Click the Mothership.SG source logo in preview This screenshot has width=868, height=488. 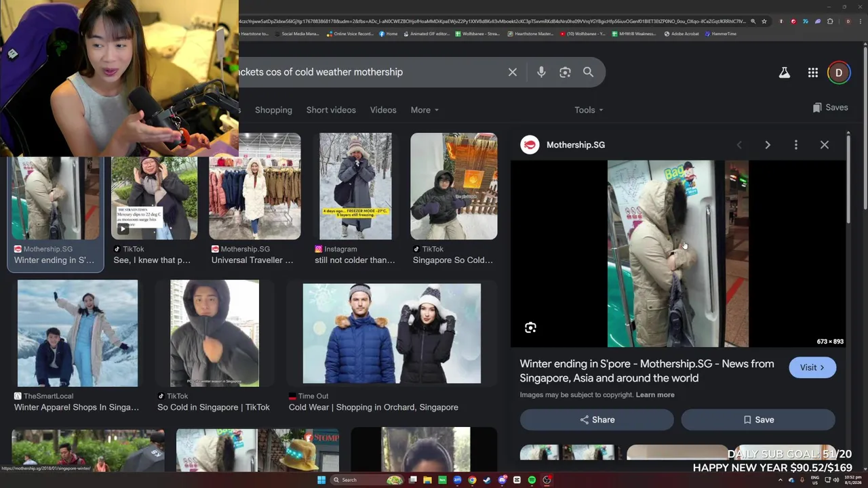pyautogui.click(x=530, y=144)
